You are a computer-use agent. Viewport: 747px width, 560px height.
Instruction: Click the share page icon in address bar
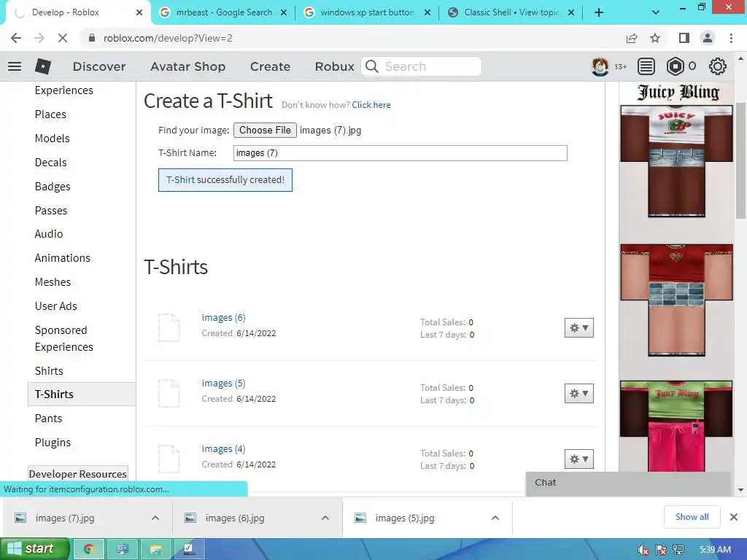632,38
